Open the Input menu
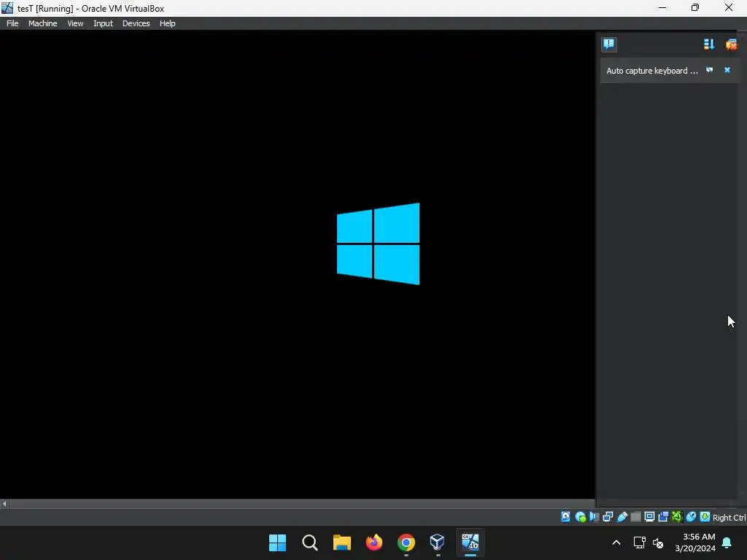The image size is (747, 560). coord(103,23)
